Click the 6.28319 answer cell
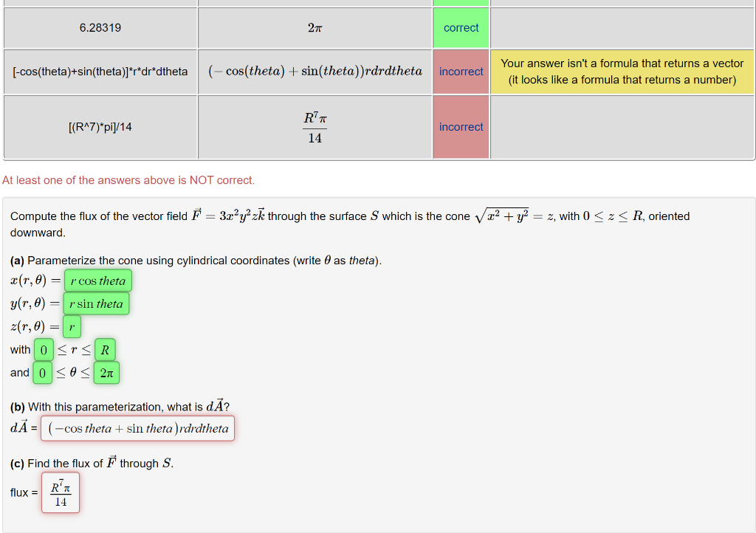Viewport: 756px width, 533px height. click(x=100, y=27)
